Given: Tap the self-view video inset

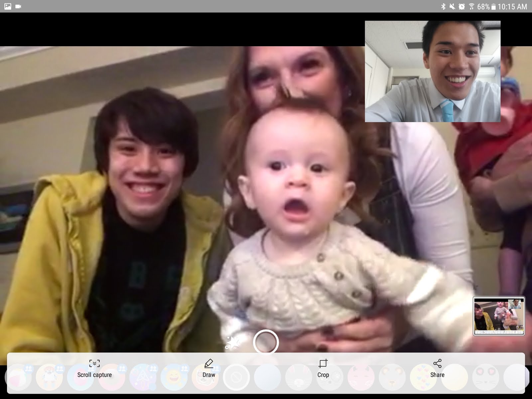Looking at the screenshot, I should point(432,71).
